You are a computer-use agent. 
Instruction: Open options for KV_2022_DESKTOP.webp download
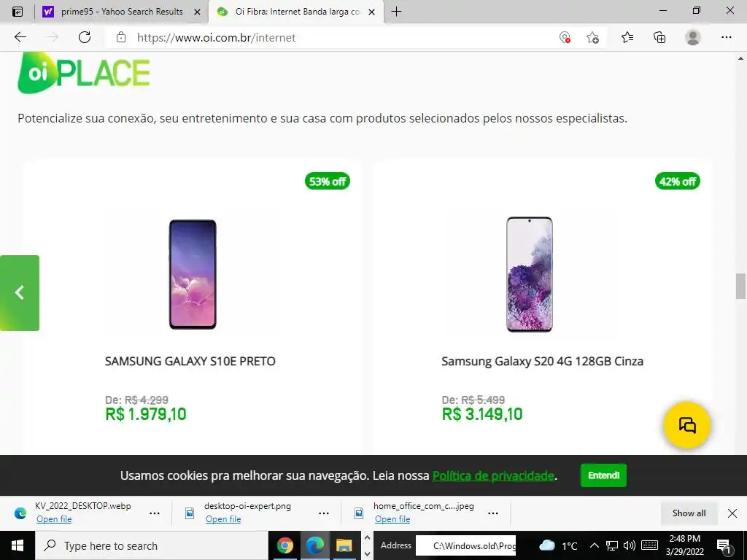coord(155,513)
